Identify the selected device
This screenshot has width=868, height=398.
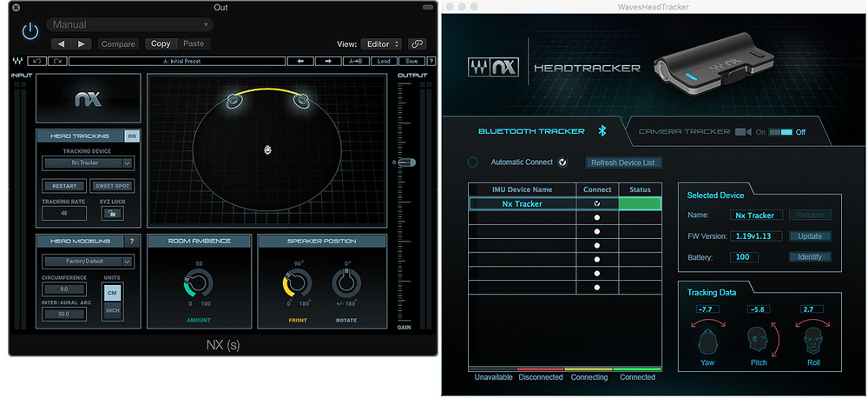point(810,257)
